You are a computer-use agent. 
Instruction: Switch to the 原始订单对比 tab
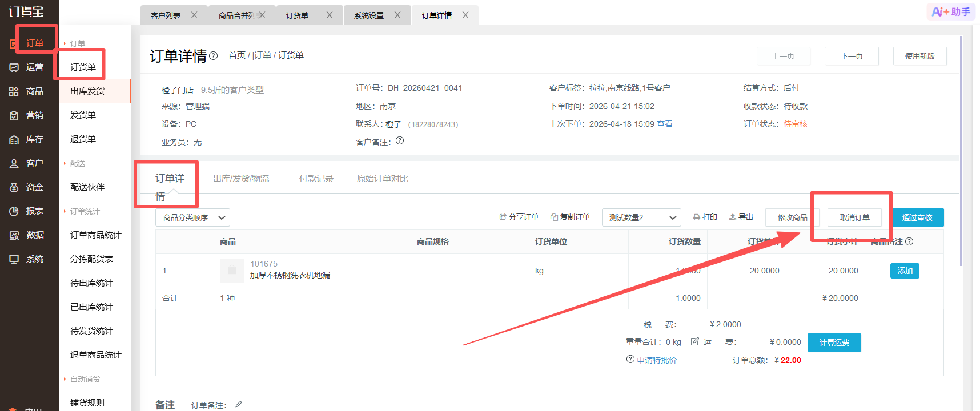[383, 179]
